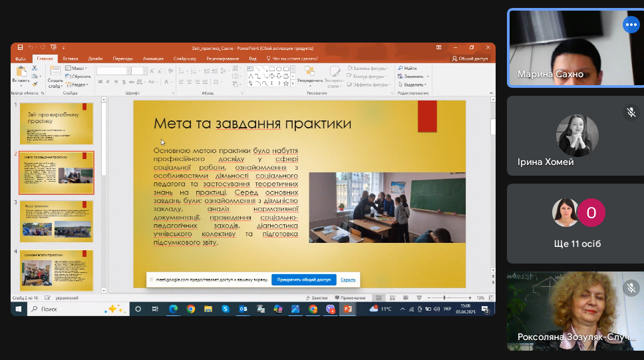Select slide 4 thumbnail Основні етапи практики

(57, 270)
